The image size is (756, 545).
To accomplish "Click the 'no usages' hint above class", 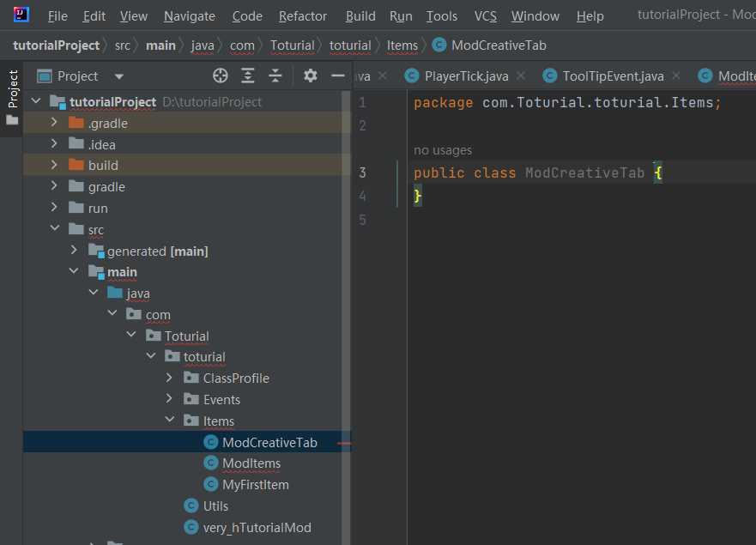I will (x=443, y=150).
